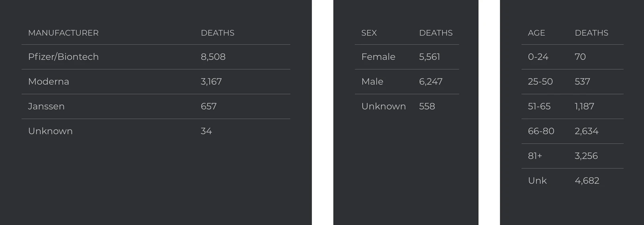Viewport: 644px width, 225px height.
Task: Click the 8,508 deaths value
Action: point(213,57)
